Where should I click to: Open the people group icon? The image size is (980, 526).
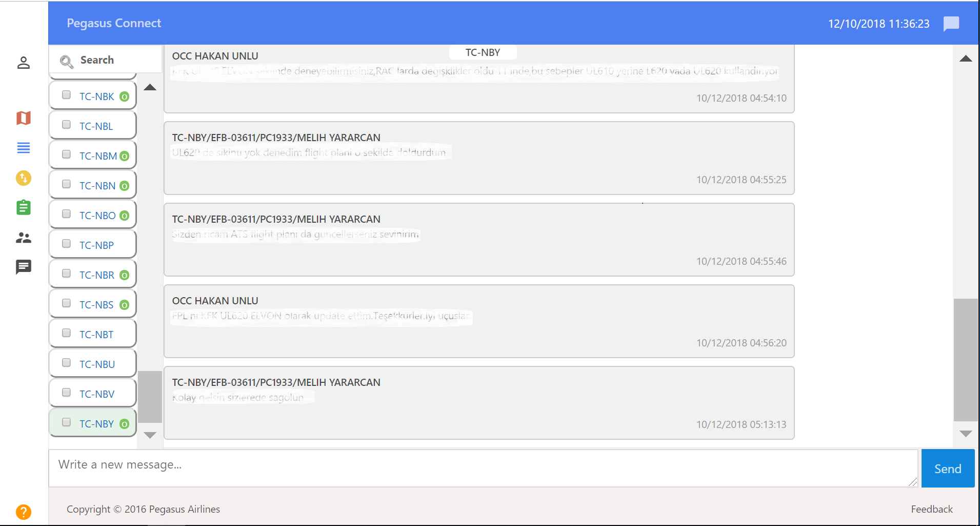(x=24, y=238)
